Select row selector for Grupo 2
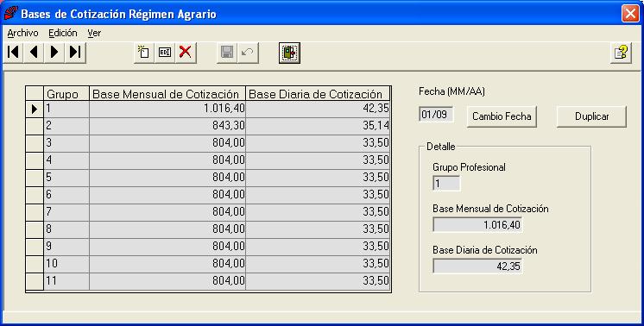Viewport: 644px width, 326px height. [x=35, y=126]
